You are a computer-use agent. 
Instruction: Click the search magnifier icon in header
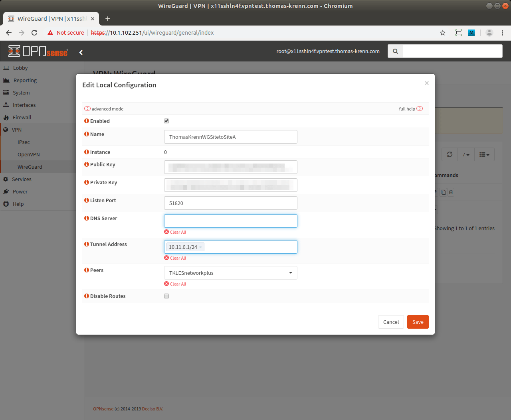pos(395,51)
